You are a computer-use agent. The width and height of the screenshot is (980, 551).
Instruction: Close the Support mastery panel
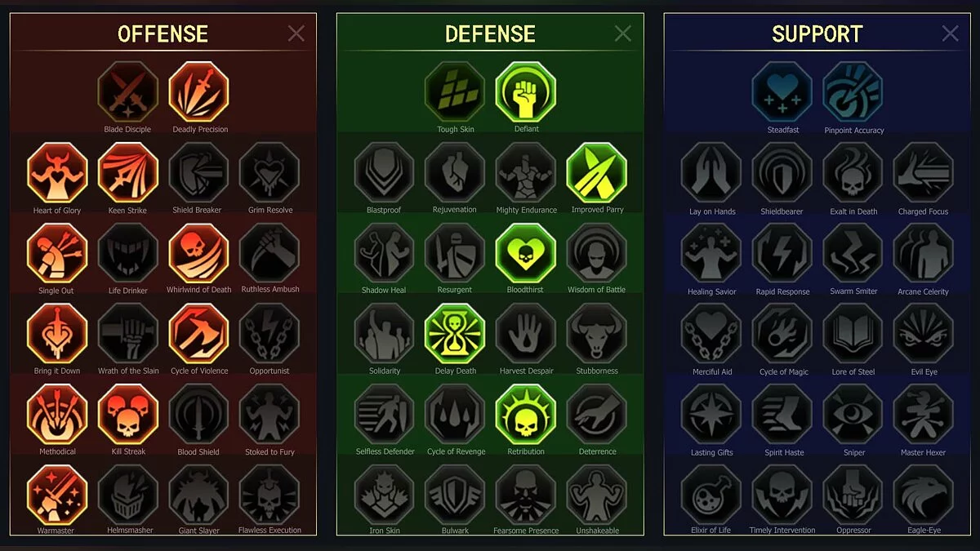tap(951, 33)
